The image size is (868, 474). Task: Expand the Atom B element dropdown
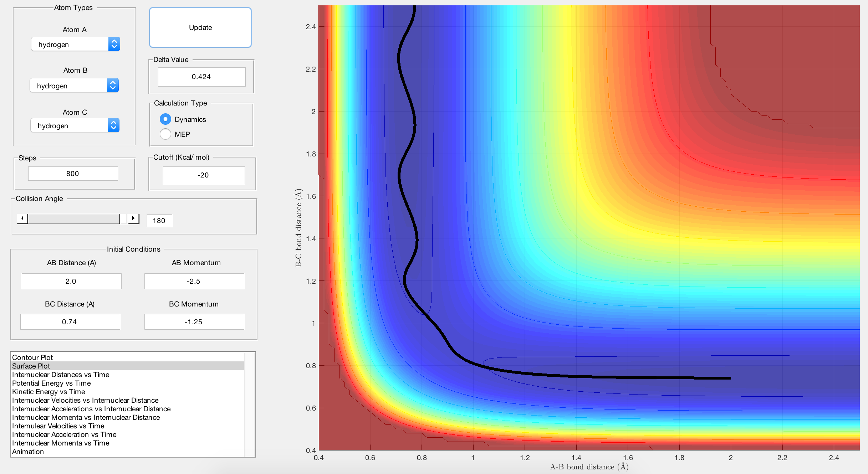tap(74, 86)
